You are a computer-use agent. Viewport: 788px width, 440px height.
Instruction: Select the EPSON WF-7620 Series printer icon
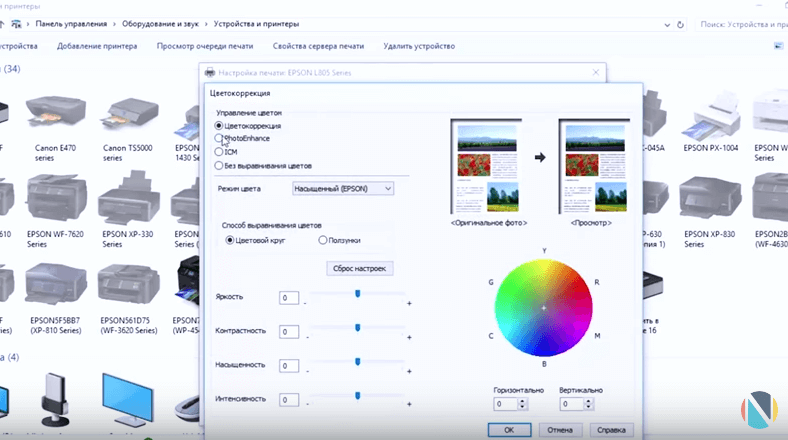click(x=56, y=198)
